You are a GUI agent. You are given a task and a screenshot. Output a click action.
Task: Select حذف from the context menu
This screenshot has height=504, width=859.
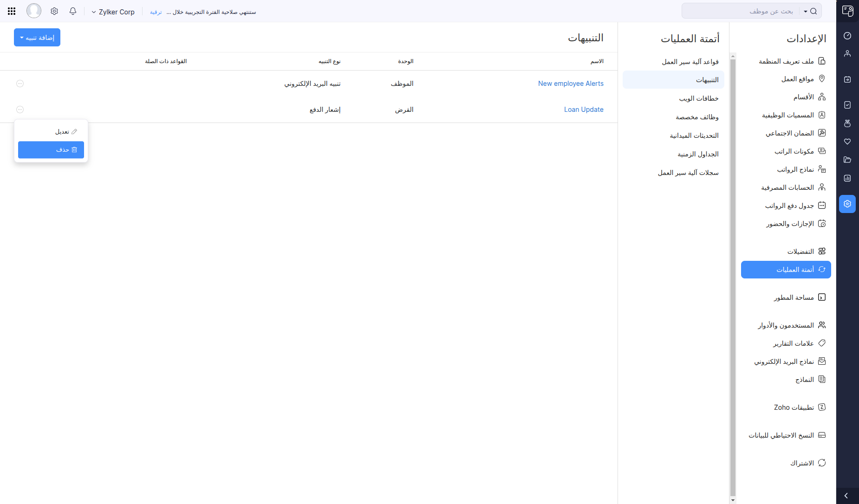[51, 150]
